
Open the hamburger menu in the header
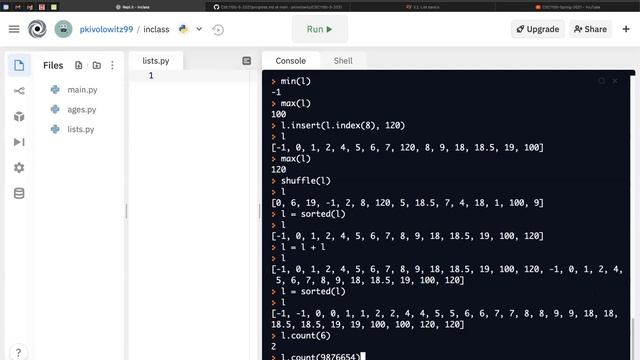(x=14, y=29)
